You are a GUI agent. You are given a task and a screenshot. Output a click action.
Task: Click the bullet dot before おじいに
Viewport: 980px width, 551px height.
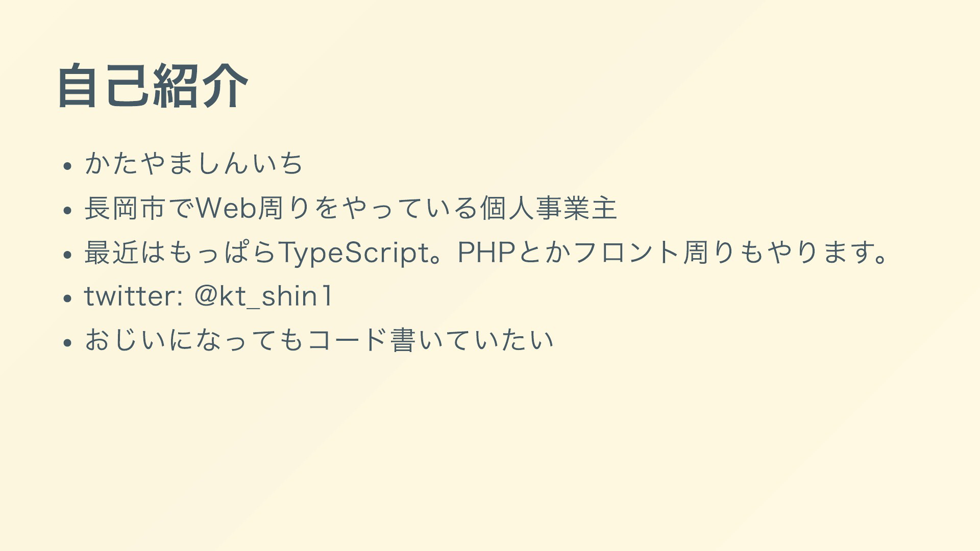coord(67,342)
